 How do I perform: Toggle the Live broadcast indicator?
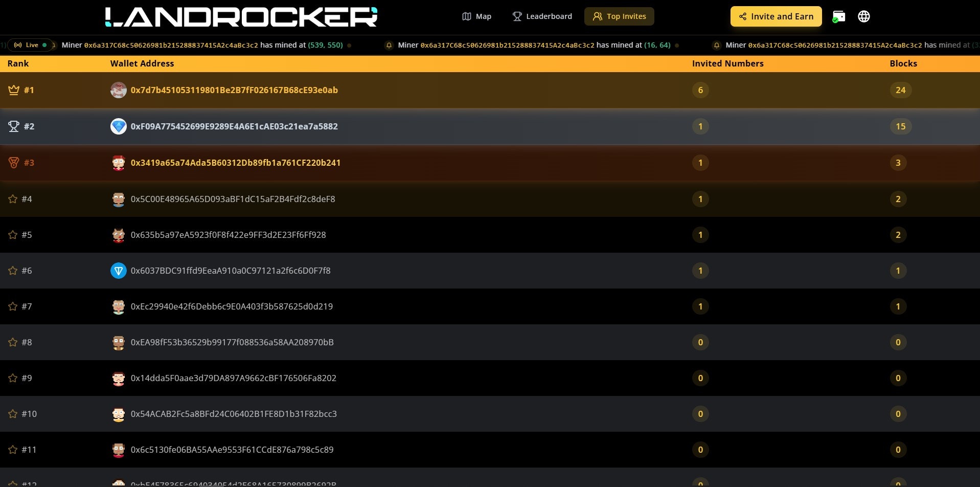pyautogui.click(x=29, y=45)
